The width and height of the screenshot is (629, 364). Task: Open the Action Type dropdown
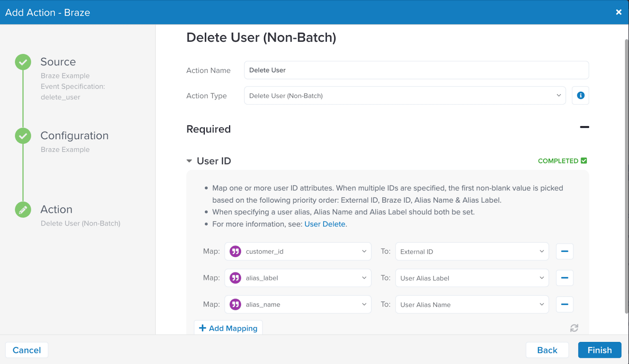coord(404,96)
